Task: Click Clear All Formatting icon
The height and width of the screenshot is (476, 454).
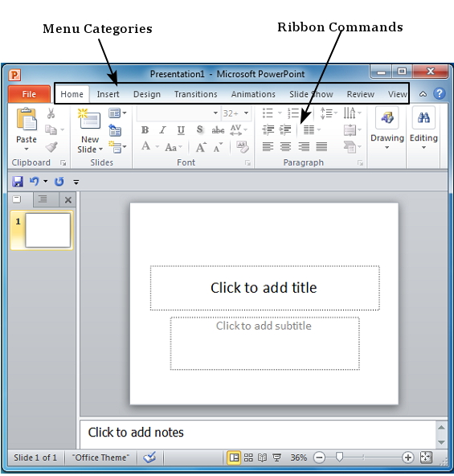Action: (x=243, y=147)
